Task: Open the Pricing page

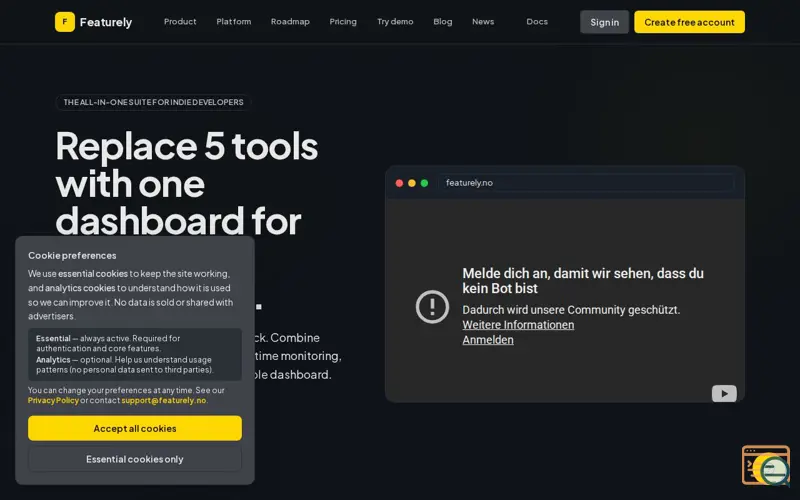Action: (x=343, y=21)
